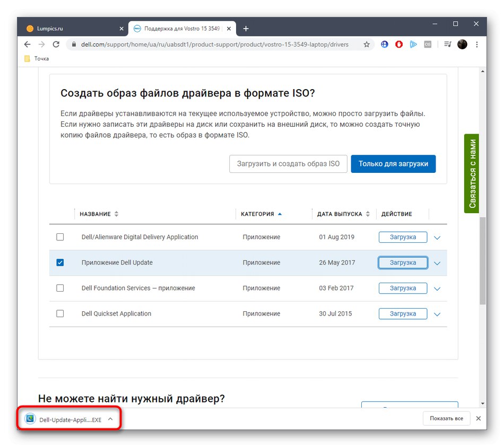Open the blue globe proxy extension
The image size is (504, 447).
[384, 44]
